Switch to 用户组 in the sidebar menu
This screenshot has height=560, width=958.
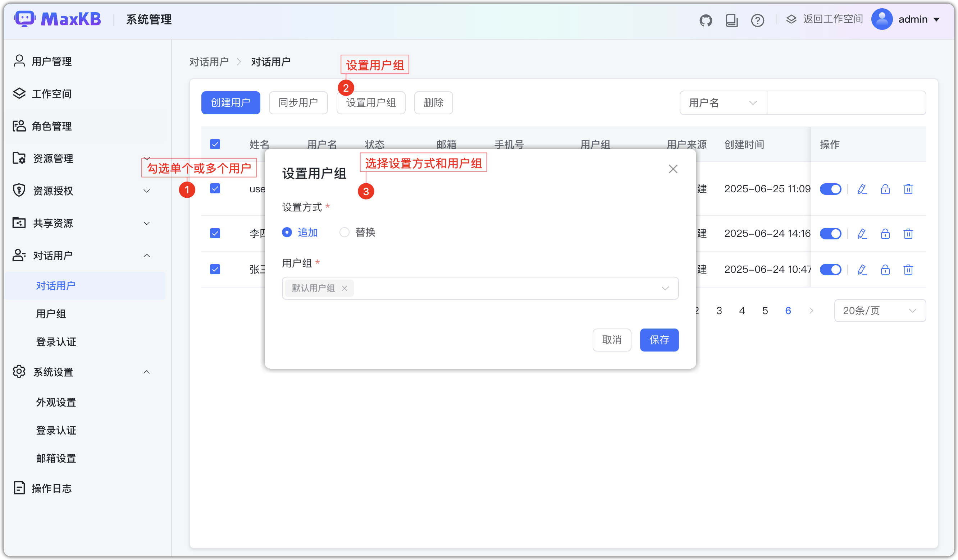click(51, 314)
